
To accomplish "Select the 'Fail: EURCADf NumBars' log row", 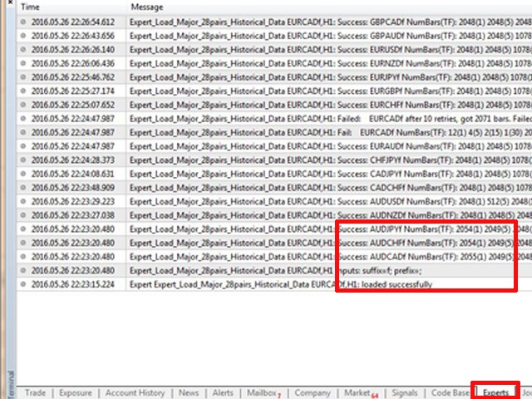I will point(274,133).
